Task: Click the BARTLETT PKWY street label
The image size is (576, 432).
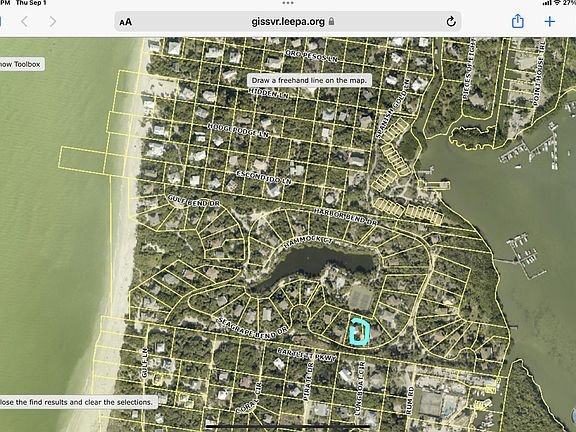Action: [x=306, y=354]
